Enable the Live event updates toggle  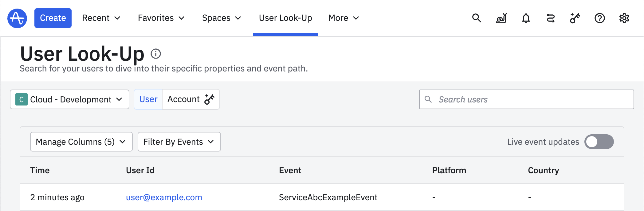(x=599, y=142)
